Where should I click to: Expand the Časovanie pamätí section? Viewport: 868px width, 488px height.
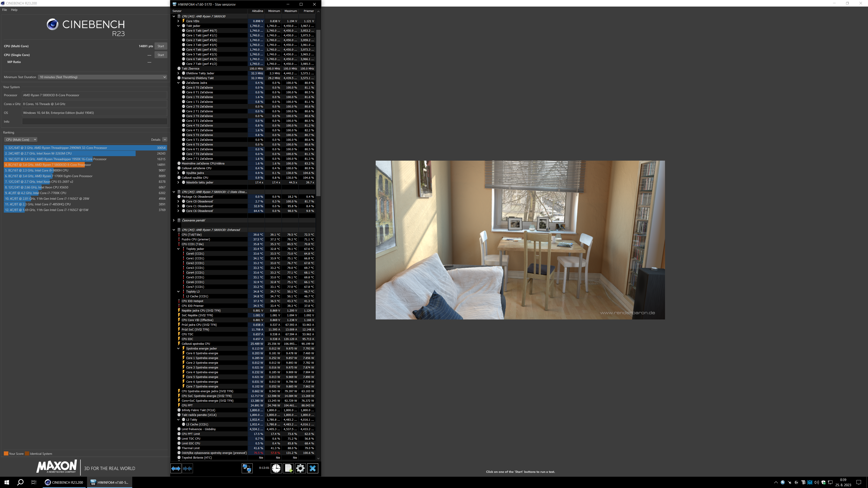tap(174, 220)
